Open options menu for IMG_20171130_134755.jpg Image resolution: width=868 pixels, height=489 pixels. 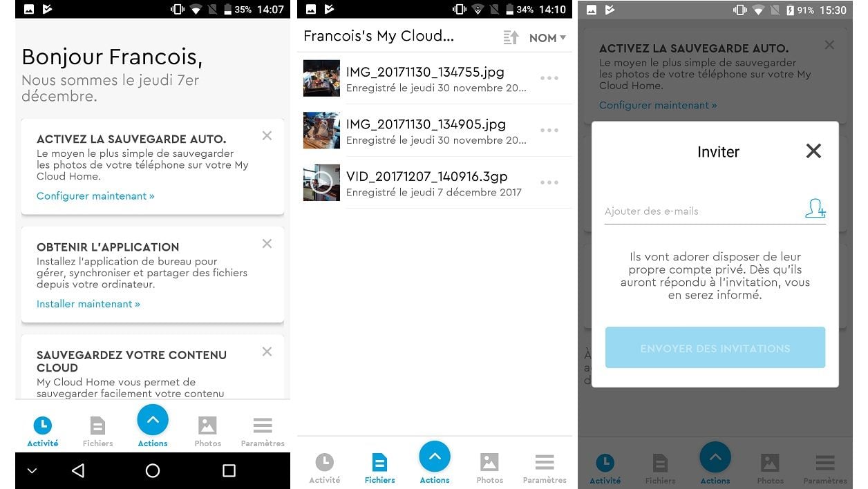tap(549, 78)
